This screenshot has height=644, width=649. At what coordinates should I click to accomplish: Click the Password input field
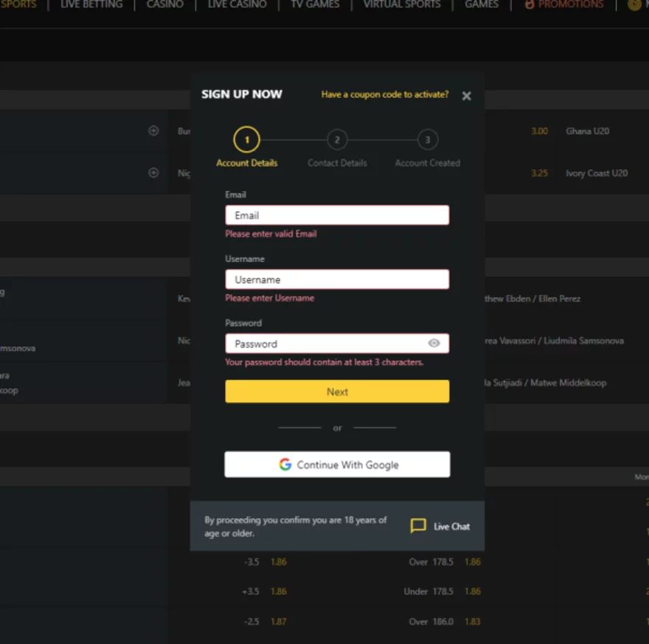point(324,344)
